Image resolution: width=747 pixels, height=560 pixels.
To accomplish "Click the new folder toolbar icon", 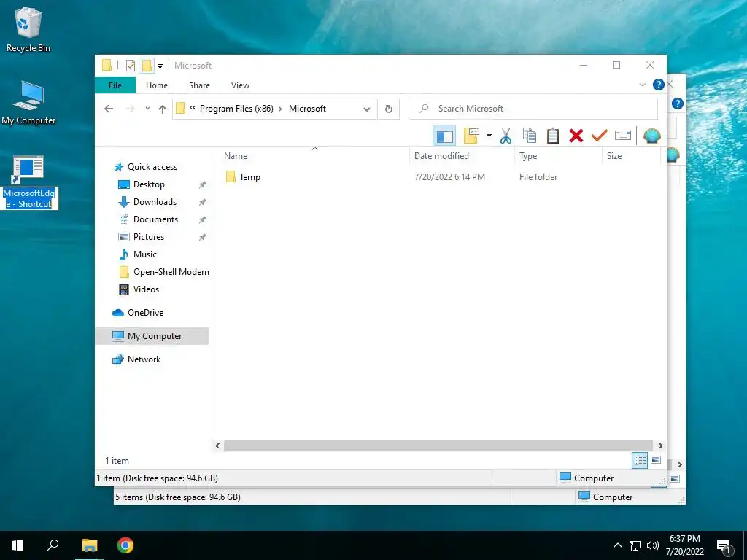I will [471, 136].
